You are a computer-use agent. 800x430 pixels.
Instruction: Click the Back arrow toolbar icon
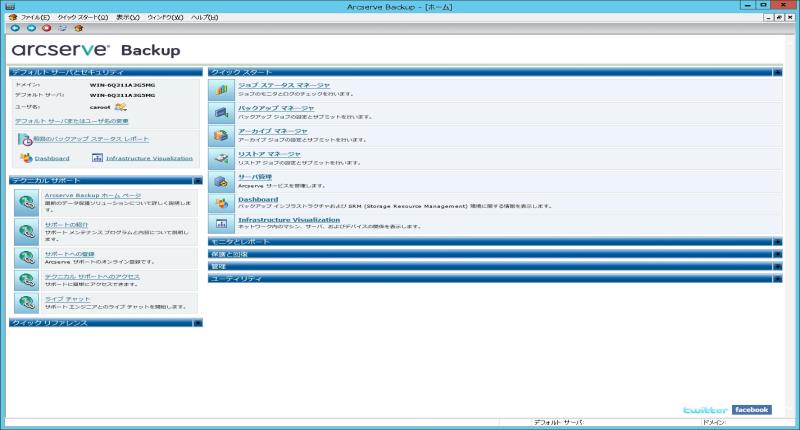click(15, 28)
